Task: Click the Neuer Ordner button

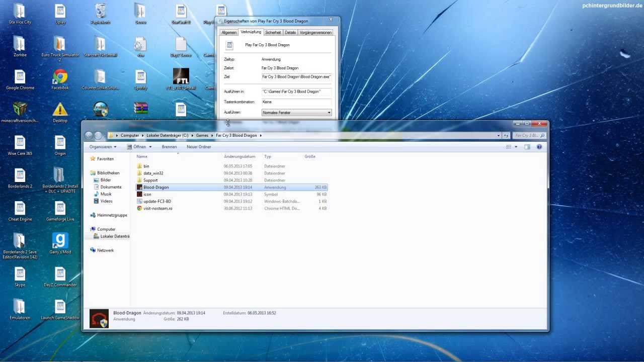Action: (199, 147)
